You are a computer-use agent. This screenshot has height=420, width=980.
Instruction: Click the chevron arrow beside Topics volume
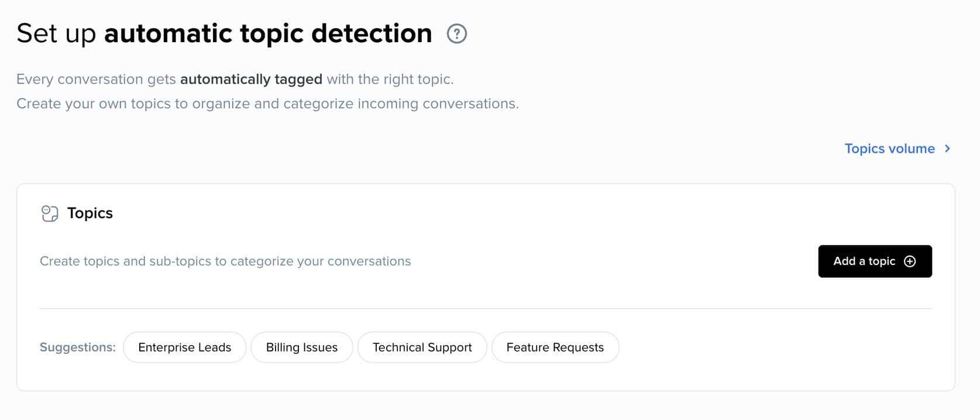tap(948, 149)
